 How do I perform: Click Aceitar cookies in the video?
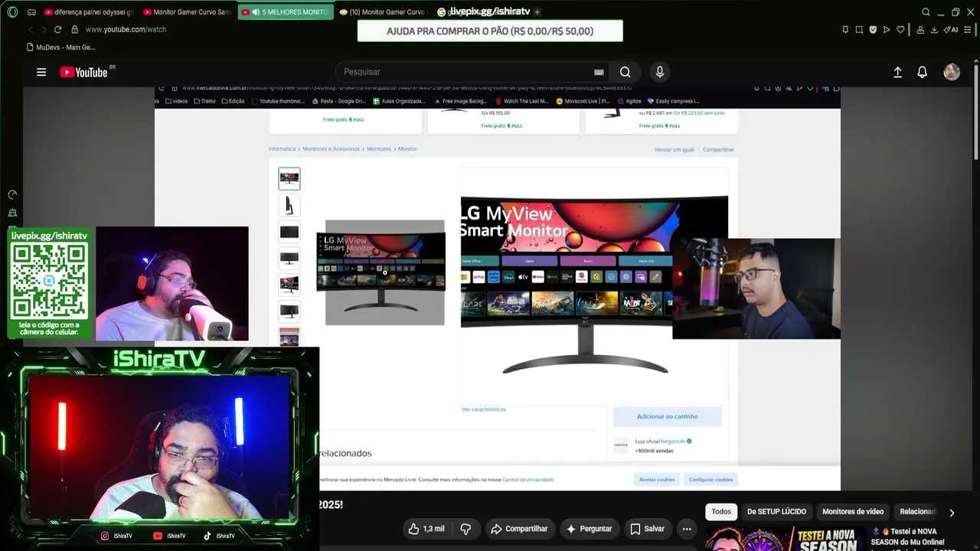(x=657, y=479)
